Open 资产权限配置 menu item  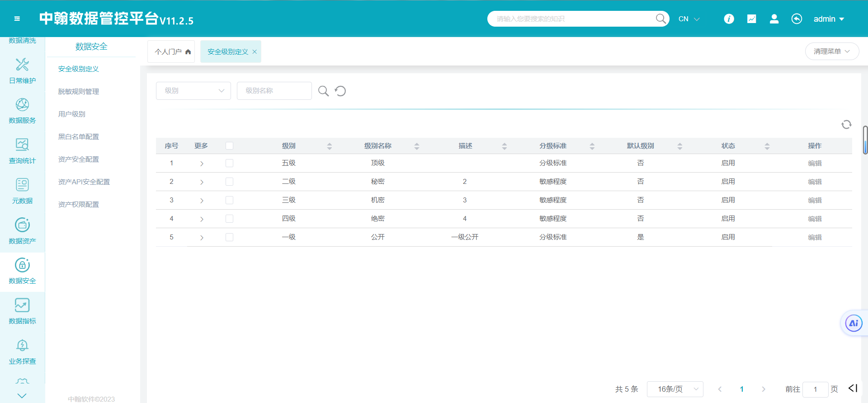79,205
